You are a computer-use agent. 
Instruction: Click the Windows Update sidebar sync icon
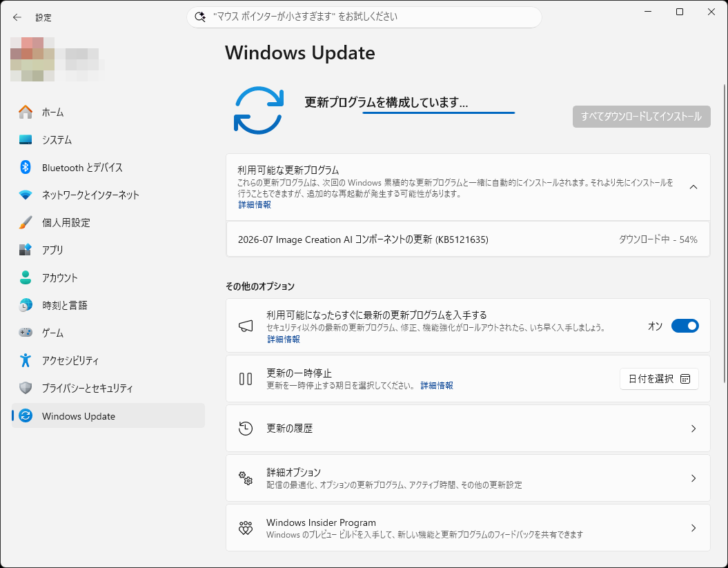pyautogui.click(x=26, y=415)
